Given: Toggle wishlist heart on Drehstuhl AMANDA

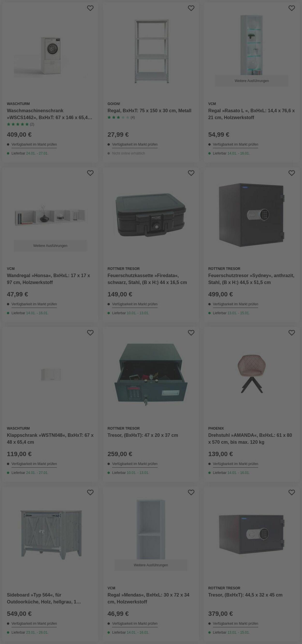Looking at the screenshot, I should point(292,333).
